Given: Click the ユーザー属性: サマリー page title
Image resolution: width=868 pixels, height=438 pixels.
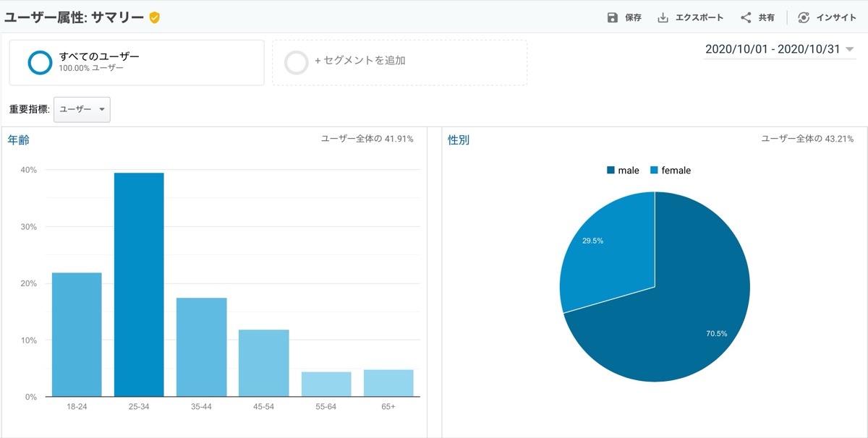Looking at the screenshot, I should click(x=75, y=17).
